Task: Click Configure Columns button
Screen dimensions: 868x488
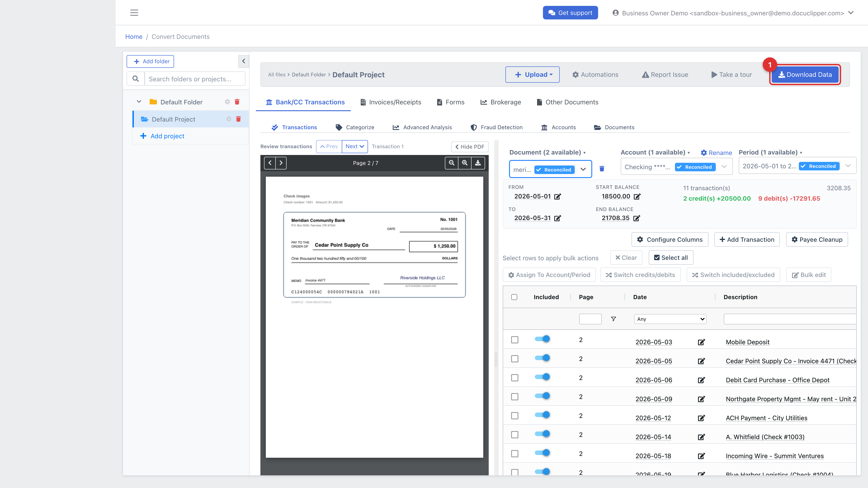Action: (670, 239)
